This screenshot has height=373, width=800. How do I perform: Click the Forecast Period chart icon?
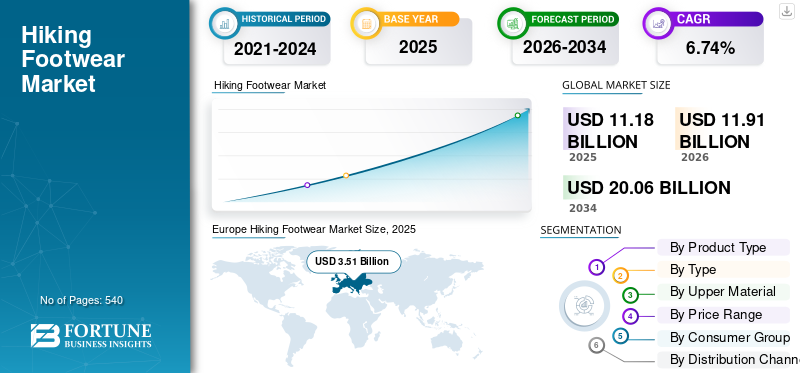pos(513,23)
